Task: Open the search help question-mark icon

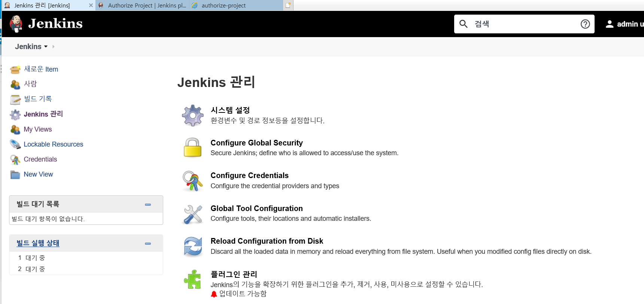Action: pyautogui.click(x=585, y=24)
